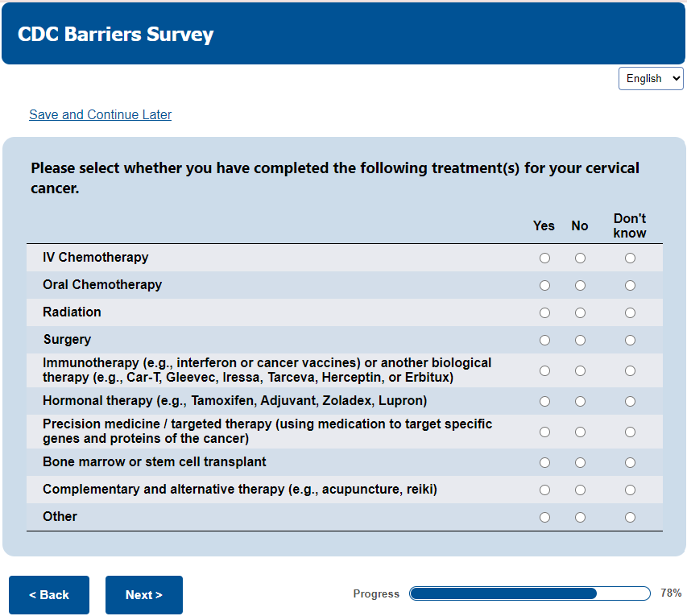Select No for Oral Chemotherapy
687x616 pixels.
[580, 286]
